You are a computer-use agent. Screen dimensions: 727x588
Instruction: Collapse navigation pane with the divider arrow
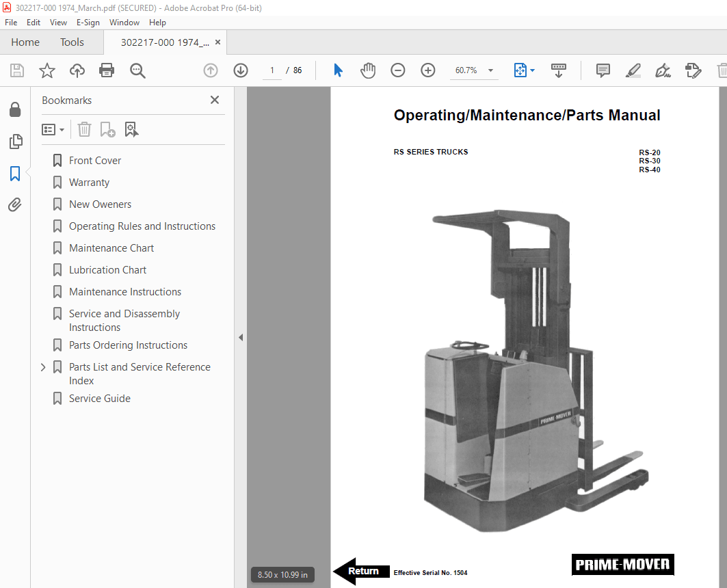[x=241, y=338]
